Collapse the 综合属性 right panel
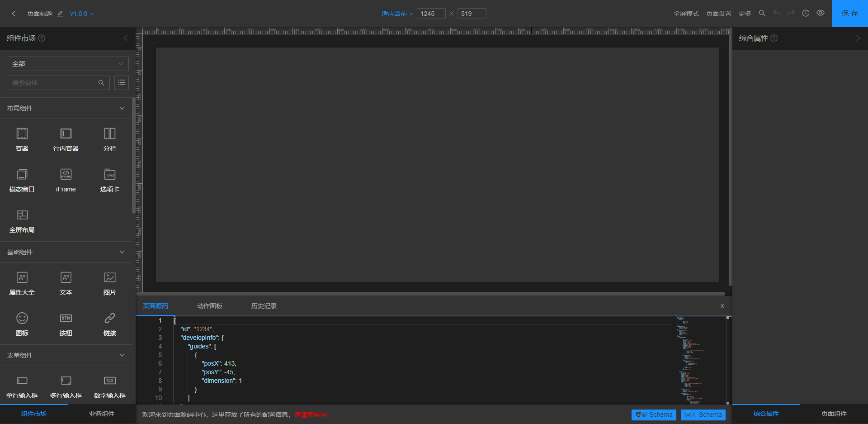868x424 pixels. [858, 38]
